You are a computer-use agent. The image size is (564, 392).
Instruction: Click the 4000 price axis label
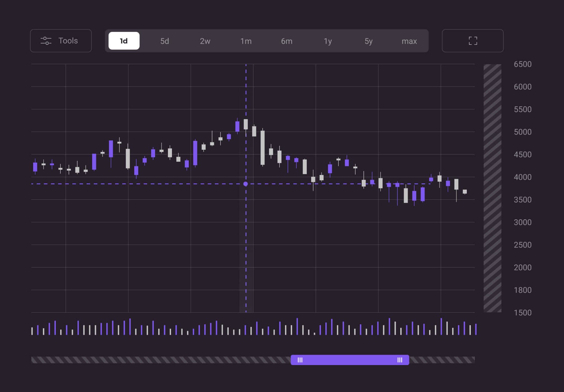tap(522, 177)
